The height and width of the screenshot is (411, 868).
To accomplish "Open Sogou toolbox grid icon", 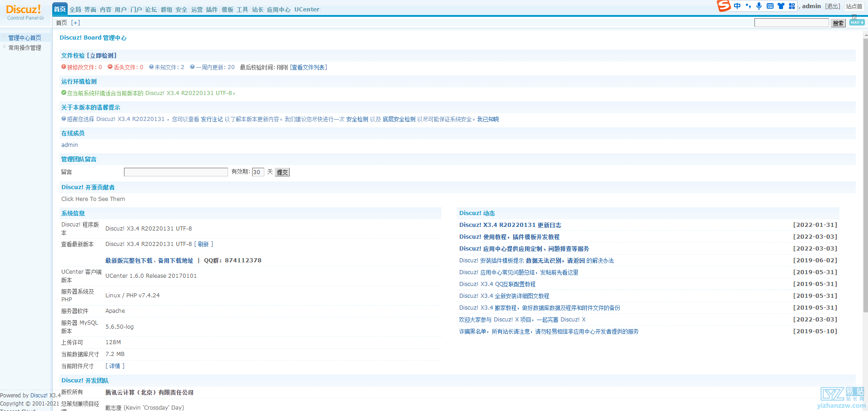I will click(x=792, y=6).
